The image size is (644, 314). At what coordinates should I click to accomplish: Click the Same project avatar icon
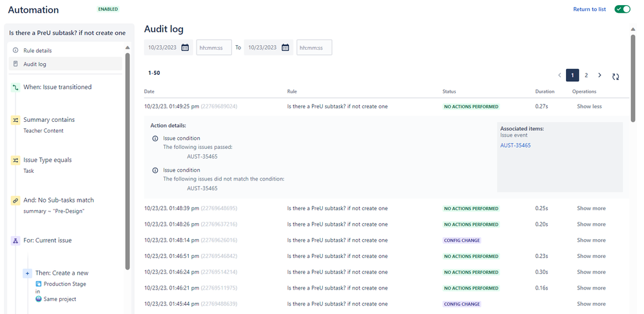point(39,299)
